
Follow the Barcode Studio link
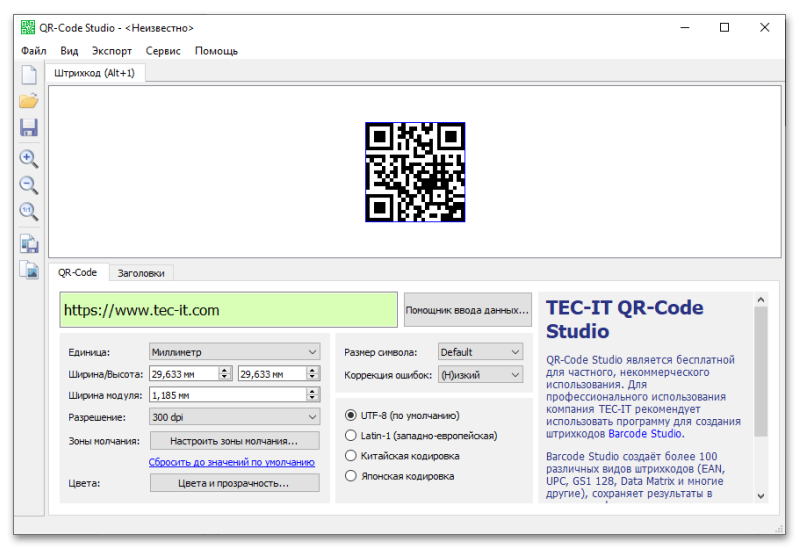tap(645, 434)
